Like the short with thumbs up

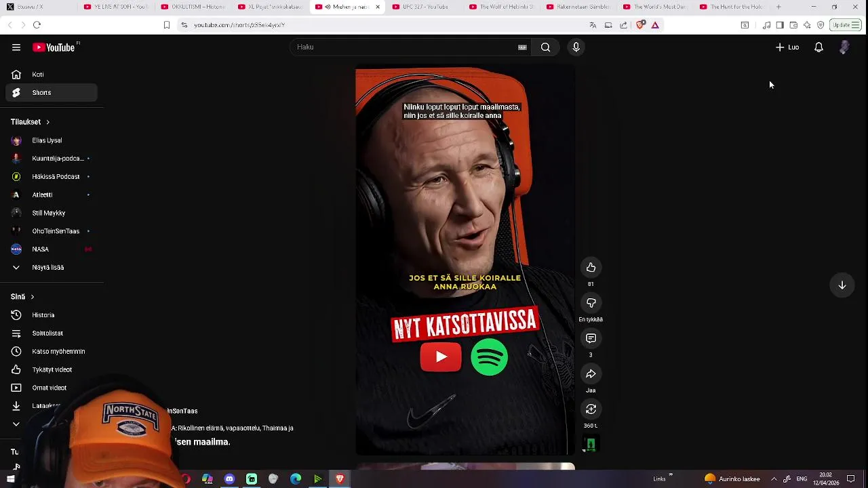[x=591, y=268]
